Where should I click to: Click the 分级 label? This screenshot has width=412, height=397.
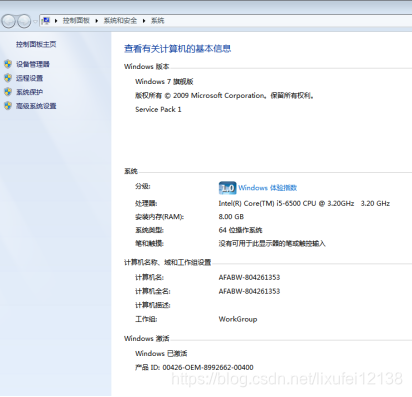pyautogui.click(x=143, y=186)
